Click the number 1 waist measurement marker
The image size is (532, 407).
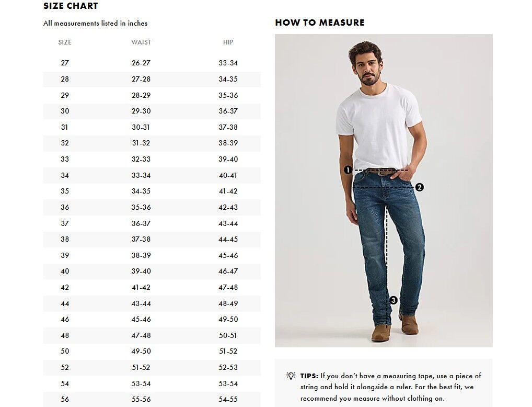pos(348,170)
